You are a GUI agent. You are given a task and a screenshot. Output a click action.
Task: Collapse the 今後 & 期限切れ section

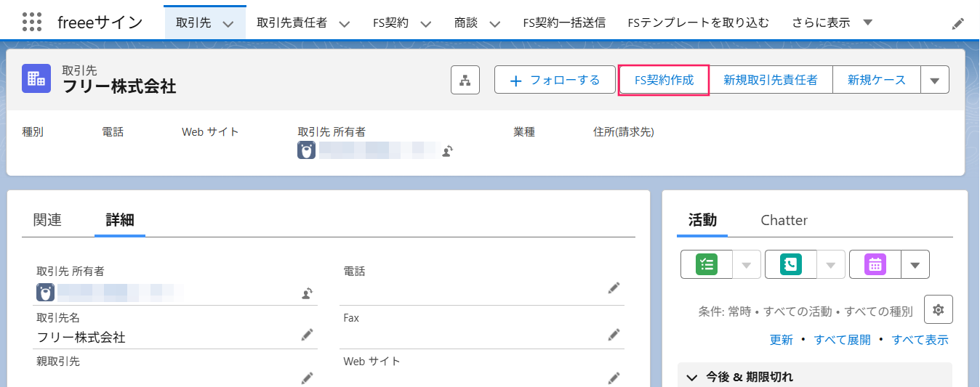(x=691, y=377)
